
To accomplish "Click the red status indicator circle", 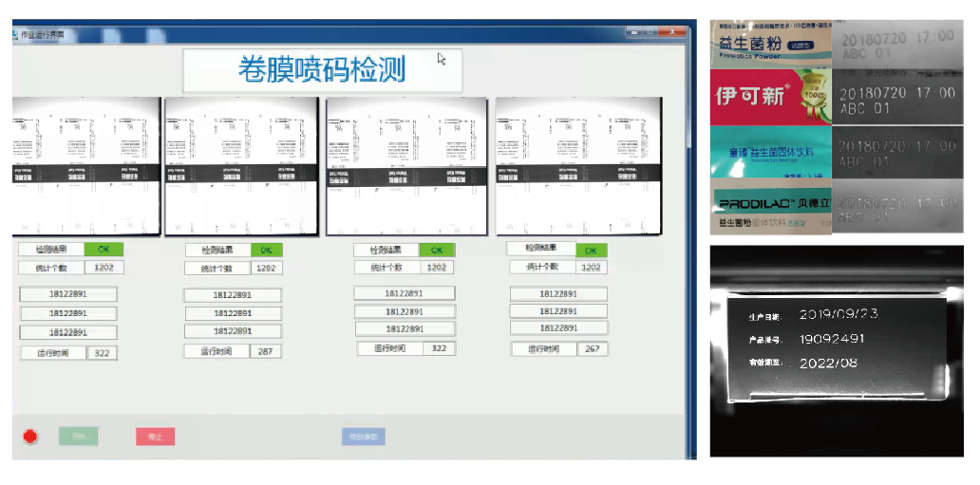I will [30, 437].
